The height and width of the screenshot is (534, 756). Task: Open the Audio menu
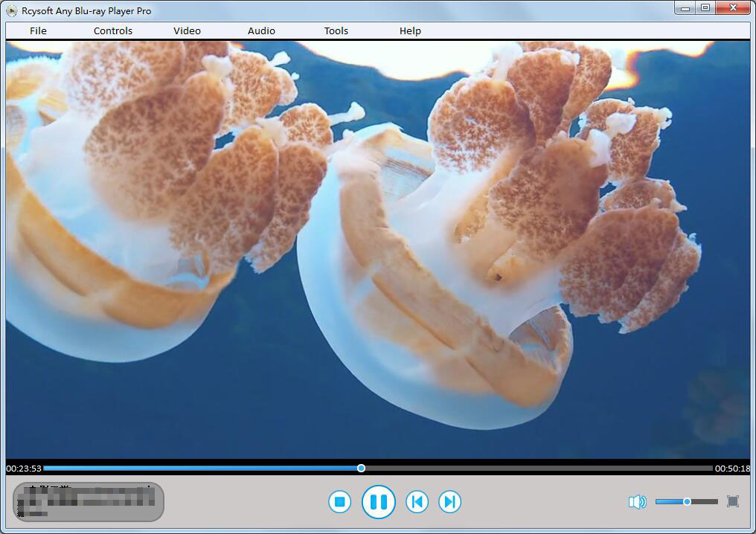click(x=261, y=30)
